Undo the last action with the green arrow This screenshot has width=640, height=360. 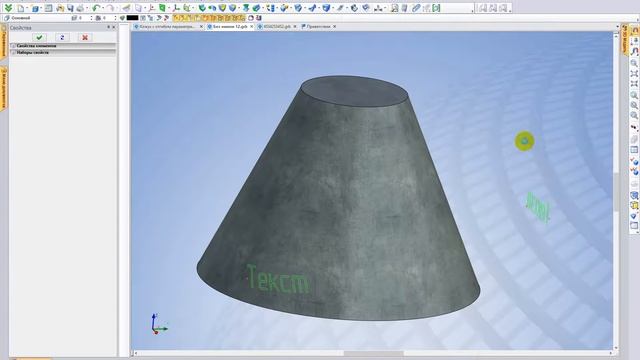96,8
